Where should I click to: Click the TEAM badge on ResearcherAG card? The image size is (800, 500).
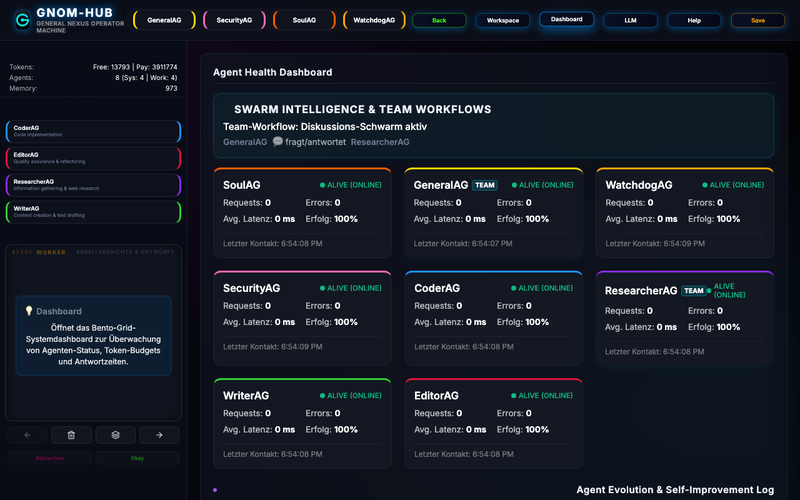click(x=693, y=291)
